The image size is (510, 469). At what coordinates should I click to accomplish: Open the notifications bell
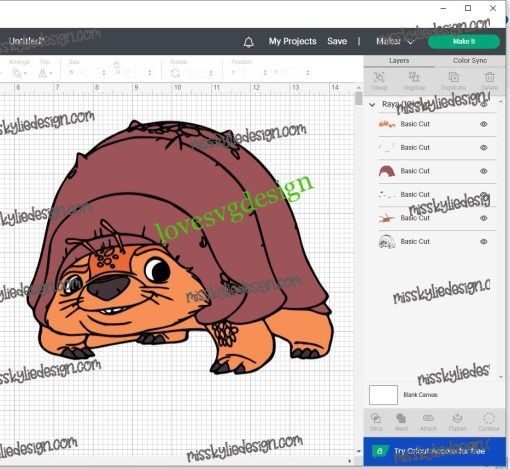248,42
